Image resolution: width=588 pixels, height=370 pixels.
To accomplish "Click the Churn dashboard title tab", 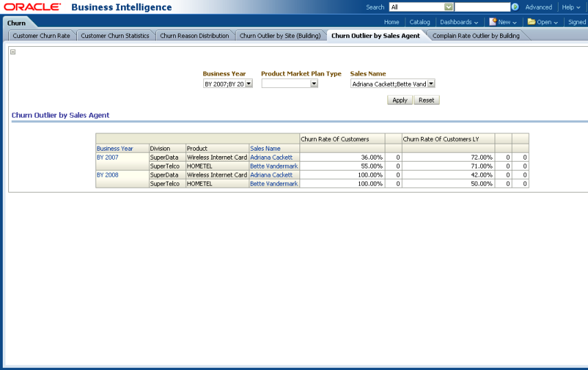I will click(x=16, y=23).
